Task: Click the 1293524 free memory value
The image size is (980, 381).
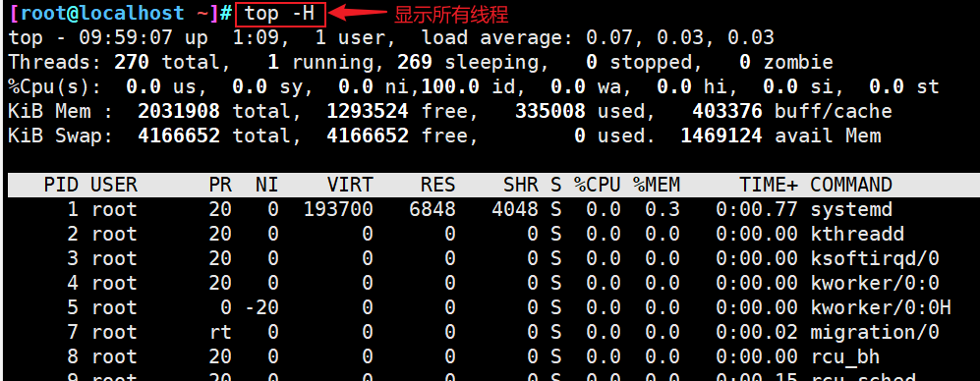Action: pyautogui.click(x=368, y=111)
